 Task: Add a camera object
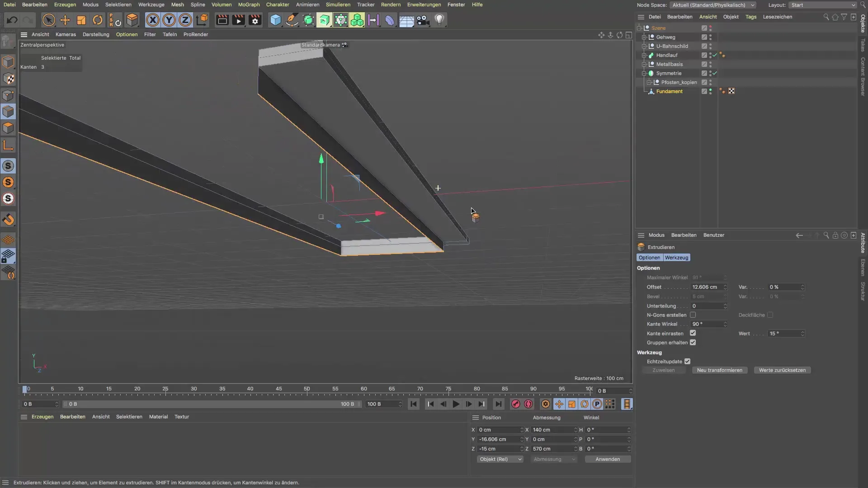click(x=423, y=20)
